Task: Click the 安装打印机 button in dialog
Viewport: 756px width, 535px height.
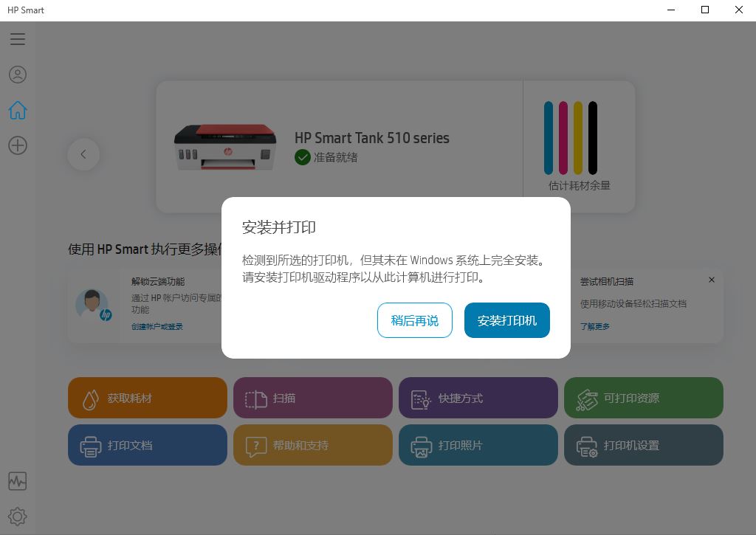Action: [x=507, y=320]
